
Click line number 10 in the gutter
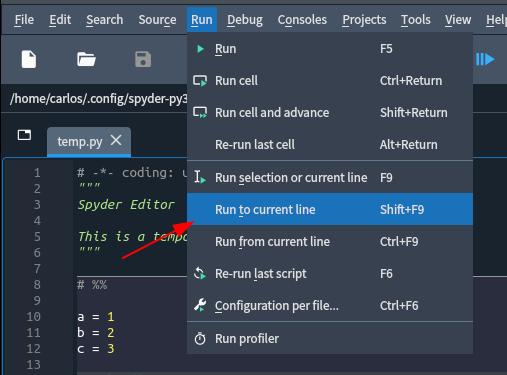pos(34,317)
